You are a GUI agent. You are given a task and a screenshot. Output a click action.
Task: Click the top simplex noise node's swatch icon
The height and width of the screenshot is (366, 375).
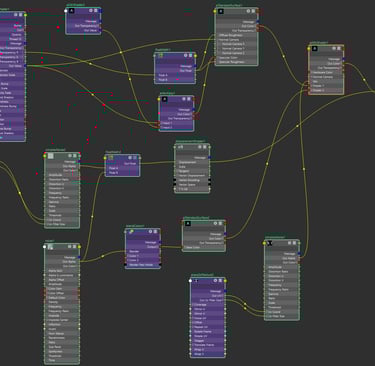(x=50, y=156)
